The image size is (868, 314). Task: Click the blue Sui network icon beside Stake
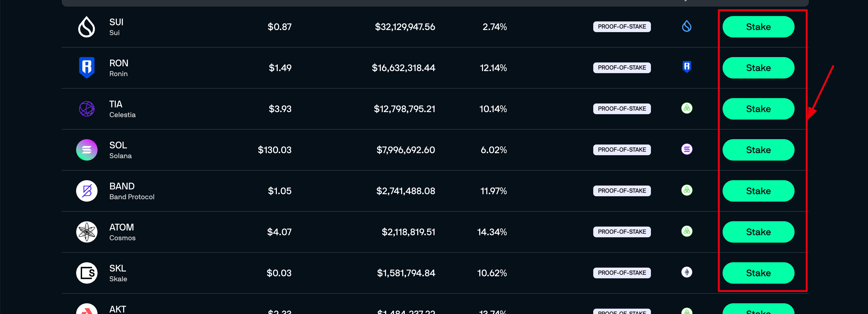[x=686, y=26]
